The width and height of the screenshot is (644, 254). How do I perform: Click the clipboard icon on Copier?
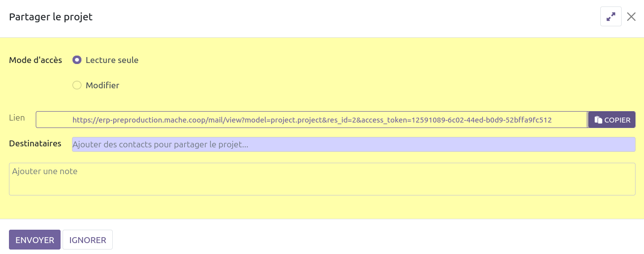[x=598, y=120]
